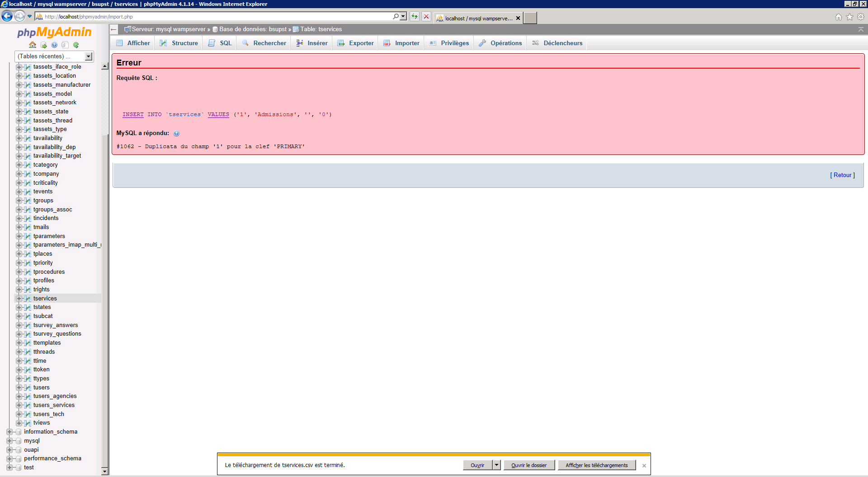This screenshot has width=868, height=477.
Task: Open the Ouvrir dropdown in download bar
Action: [x=496, y=465]
